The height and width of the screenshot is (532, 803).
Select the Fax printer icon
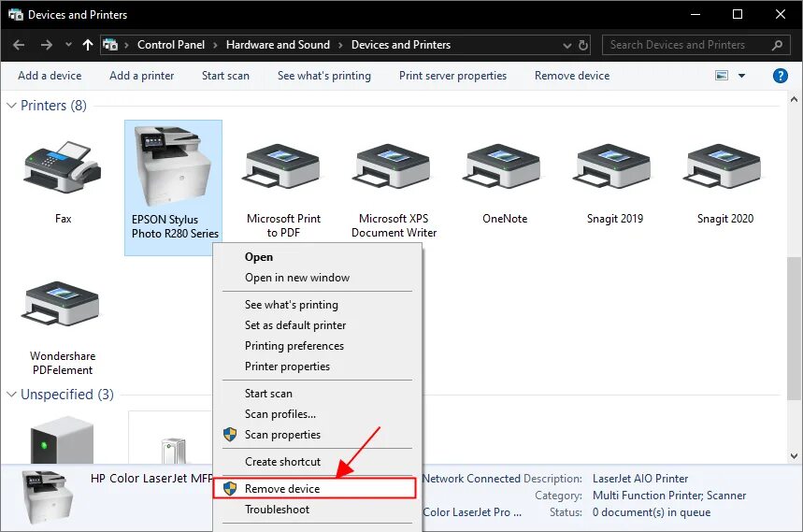(x=63, y=167)
